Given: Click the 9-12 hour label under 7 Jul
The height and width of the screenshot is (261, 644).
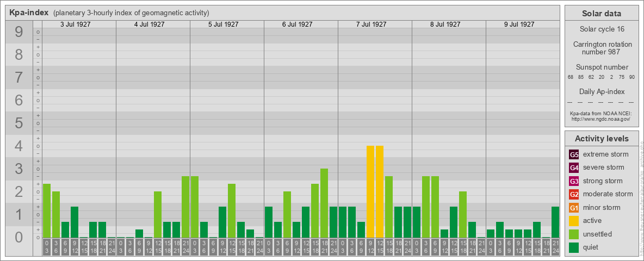Looking at the screenshot, I should pos(370,247).
